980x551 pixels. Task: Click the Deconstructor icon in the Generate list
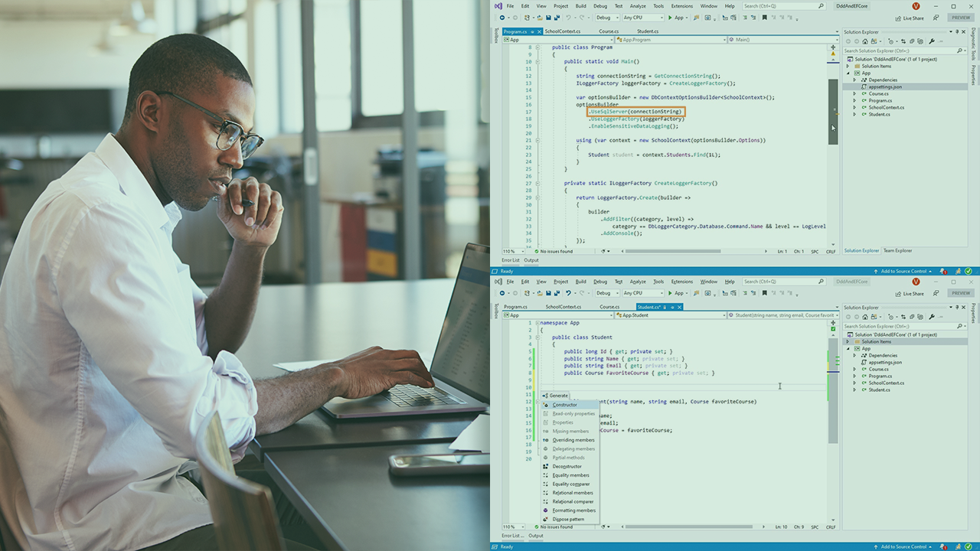click(546, 467)
